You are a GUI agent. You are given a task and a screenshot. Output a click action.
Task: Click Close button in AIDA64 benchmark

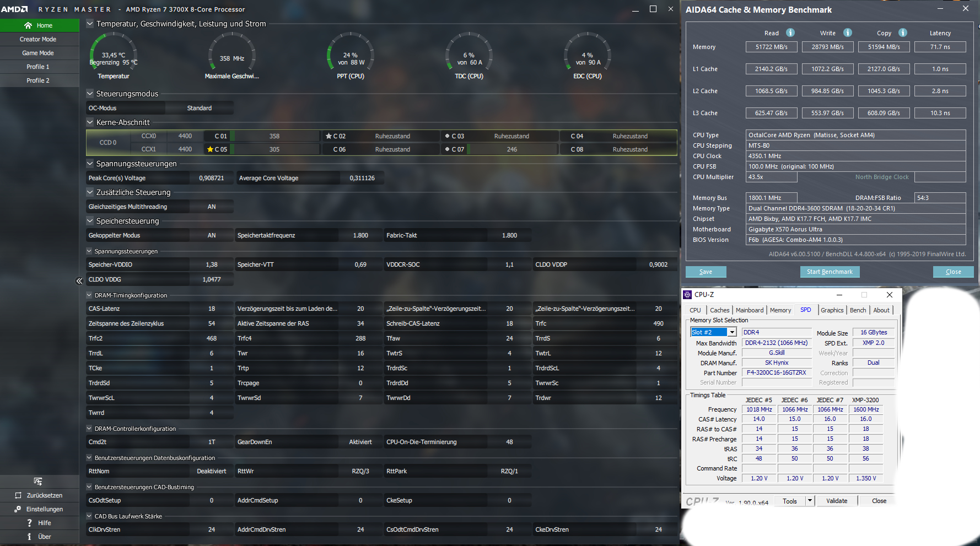(954, 272)
